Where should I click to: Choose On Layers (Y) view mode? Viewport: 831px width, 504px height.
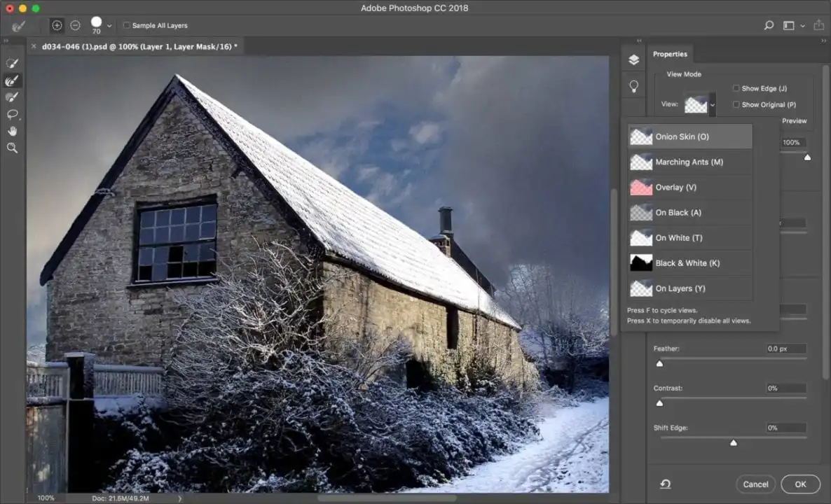tap(690, 288)
